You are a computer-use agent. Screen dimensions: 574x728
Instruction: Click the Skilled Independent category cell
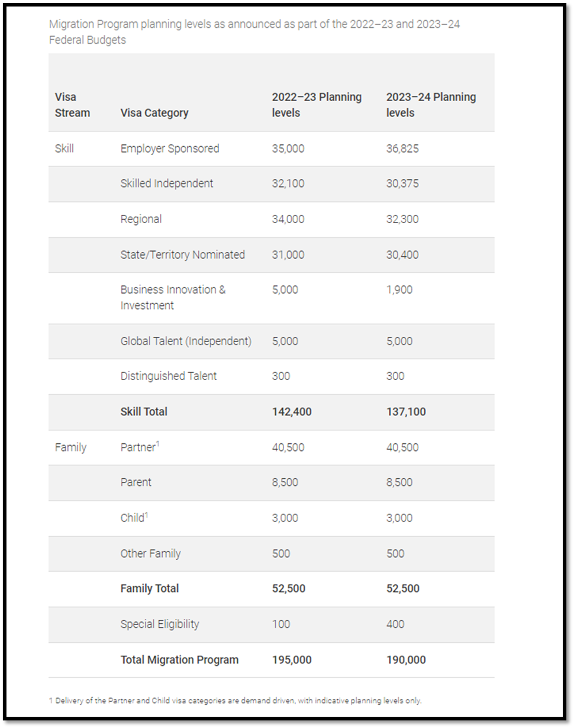167,183
